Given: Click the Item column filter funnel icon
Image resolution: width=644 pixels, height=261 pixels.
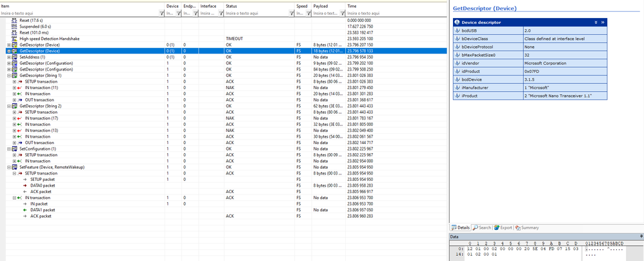Looking at the screenshot, I should pos(161,14).
